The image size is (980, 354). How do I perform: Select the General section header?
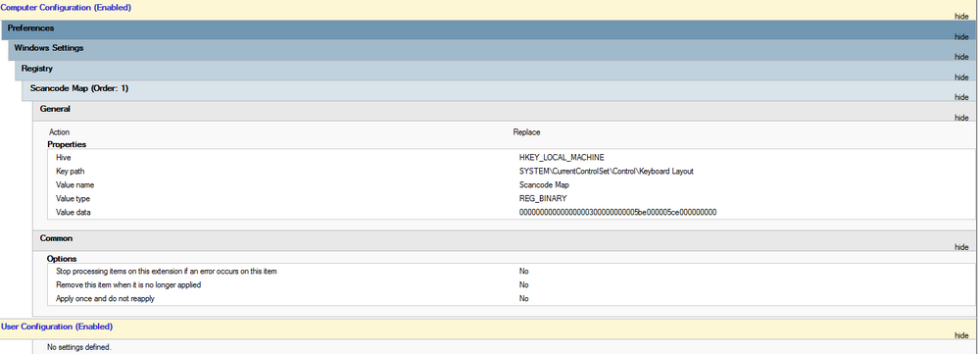pos(504,111)
